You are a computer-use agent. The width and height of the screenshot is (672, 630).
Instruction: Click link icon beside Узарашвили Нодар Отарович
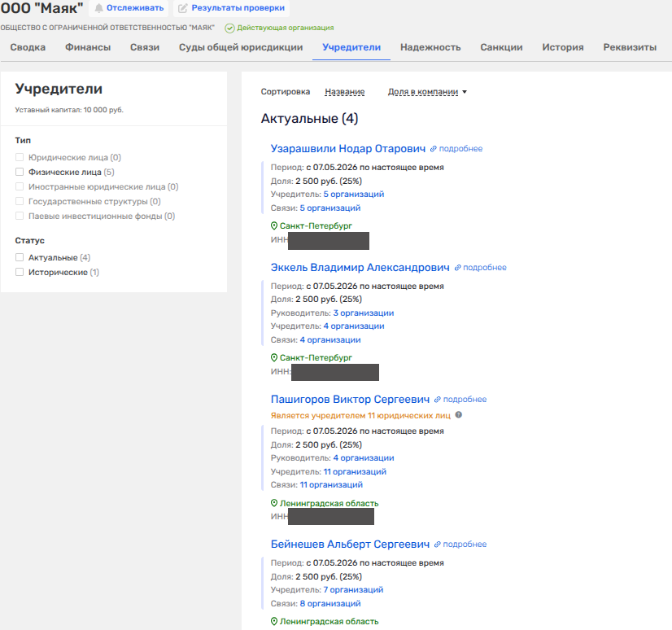[x=434, y=149]
